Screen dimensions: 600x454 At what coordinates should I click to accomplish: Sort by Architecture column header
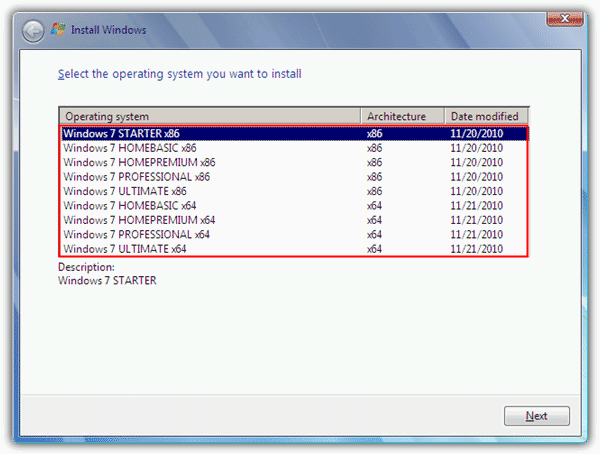click(403, 116)
